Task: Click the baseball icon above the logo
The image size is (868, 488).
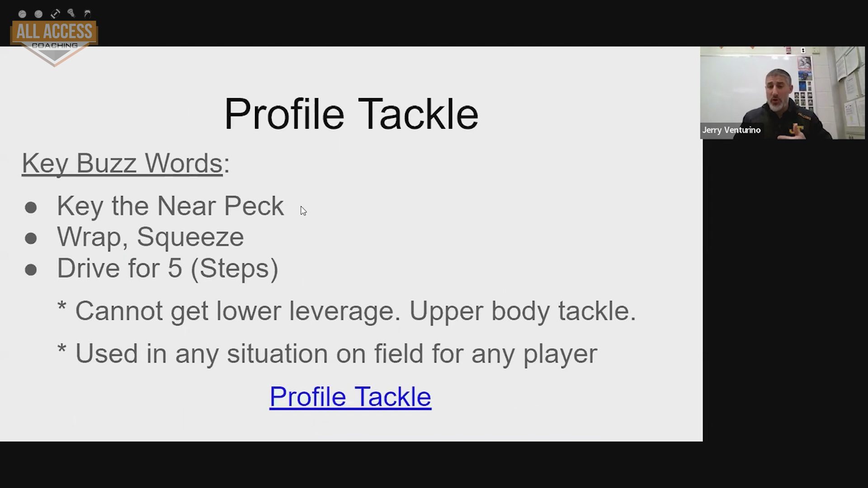Action: click(x=22, y=14)
